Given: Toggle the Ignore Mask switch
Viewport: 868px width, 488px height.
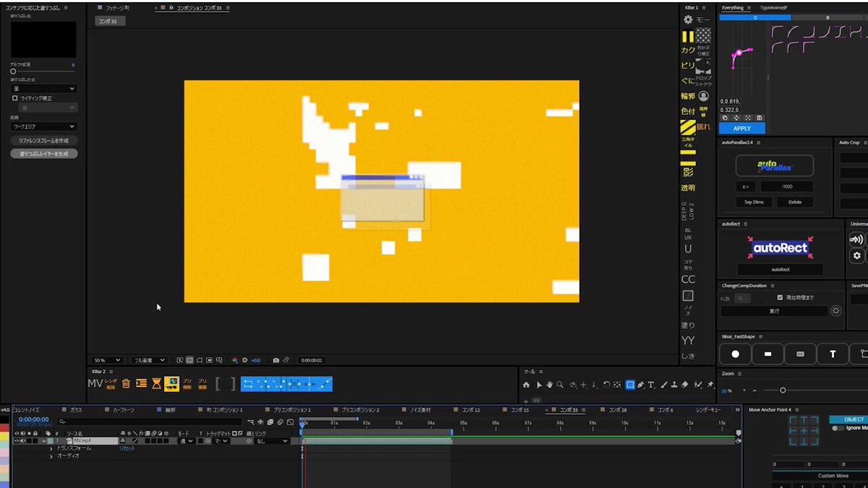Looking at the screenshot, I should [838, 428].
